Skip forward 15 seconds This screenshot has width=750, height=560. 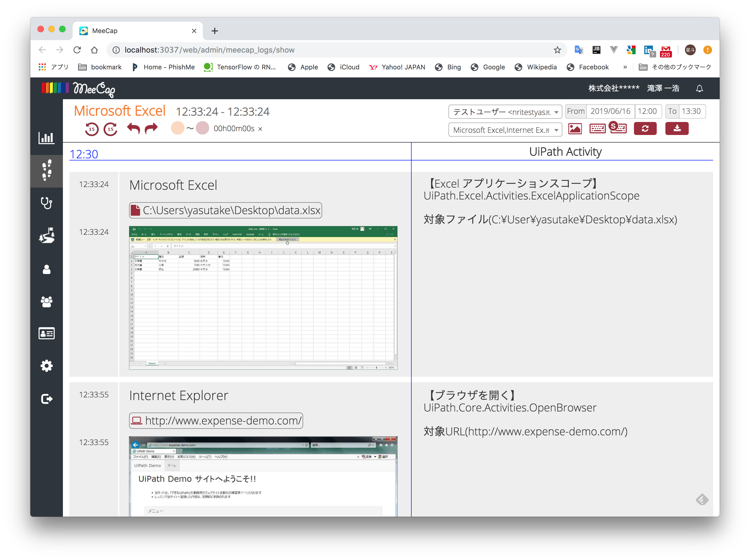111,129
